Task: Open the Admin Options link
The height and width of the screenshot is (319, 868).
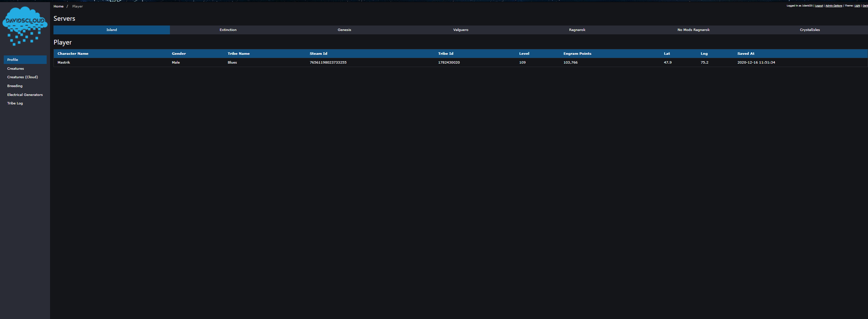Action: 834,6
